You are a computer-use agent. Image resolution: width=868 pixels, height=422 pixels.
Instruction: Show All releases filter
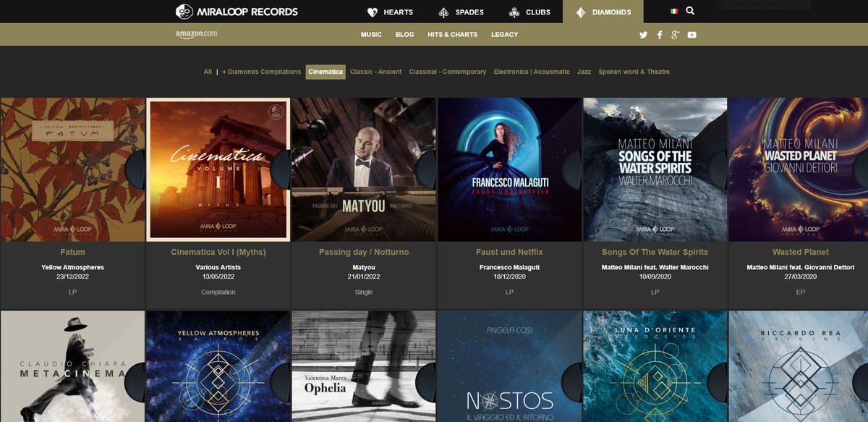208,72
